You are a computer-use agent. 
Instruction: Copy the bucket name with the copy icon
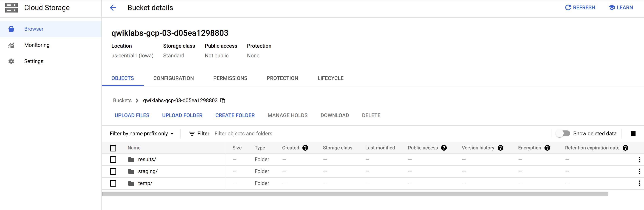coord(223,101)
